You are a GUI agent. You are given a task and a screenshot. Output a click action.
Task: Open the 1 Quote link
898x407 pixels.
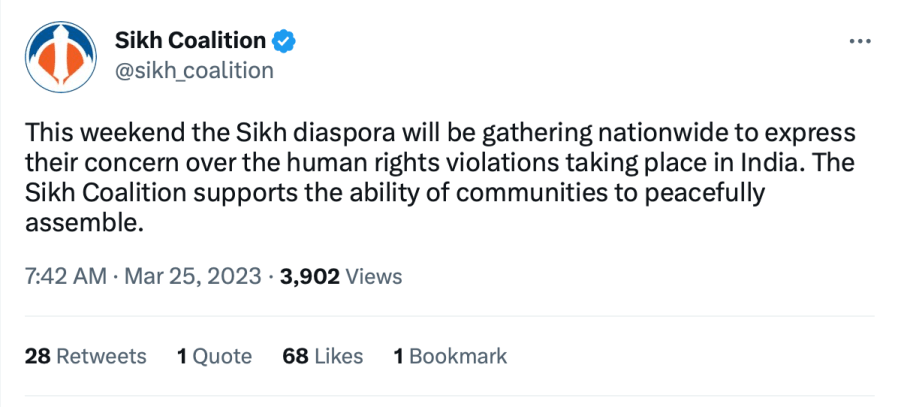coord(214,356)
